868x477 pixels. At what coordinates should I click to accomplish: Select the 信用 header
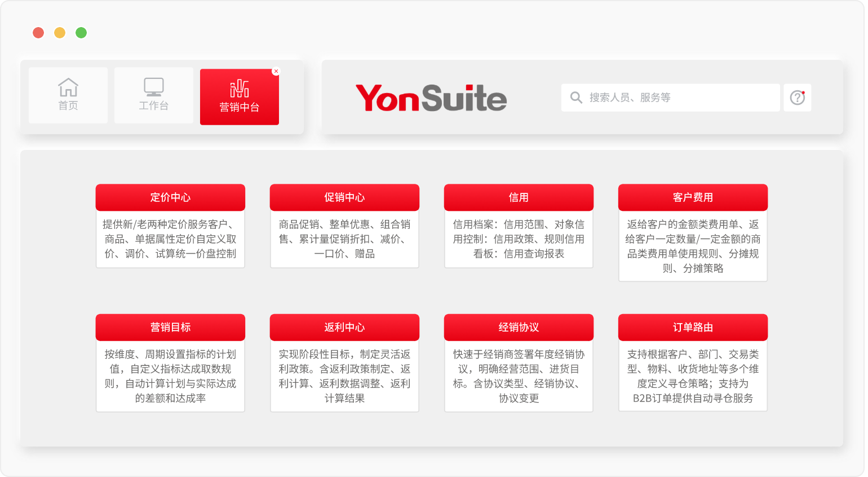519,197
